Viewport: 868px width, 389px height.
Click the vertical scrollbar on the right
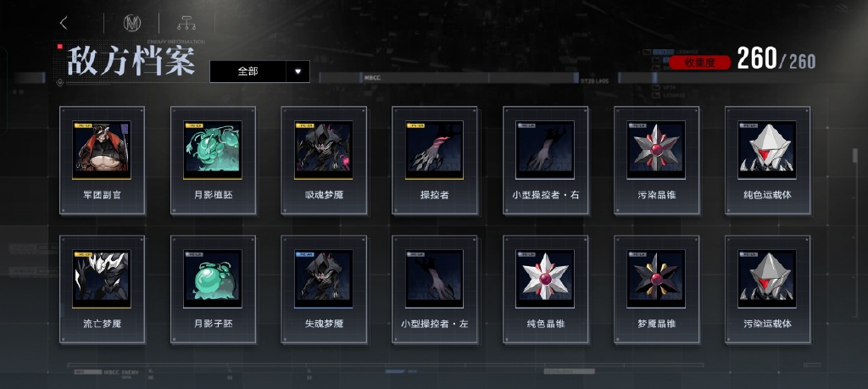[x=854, y=155]
